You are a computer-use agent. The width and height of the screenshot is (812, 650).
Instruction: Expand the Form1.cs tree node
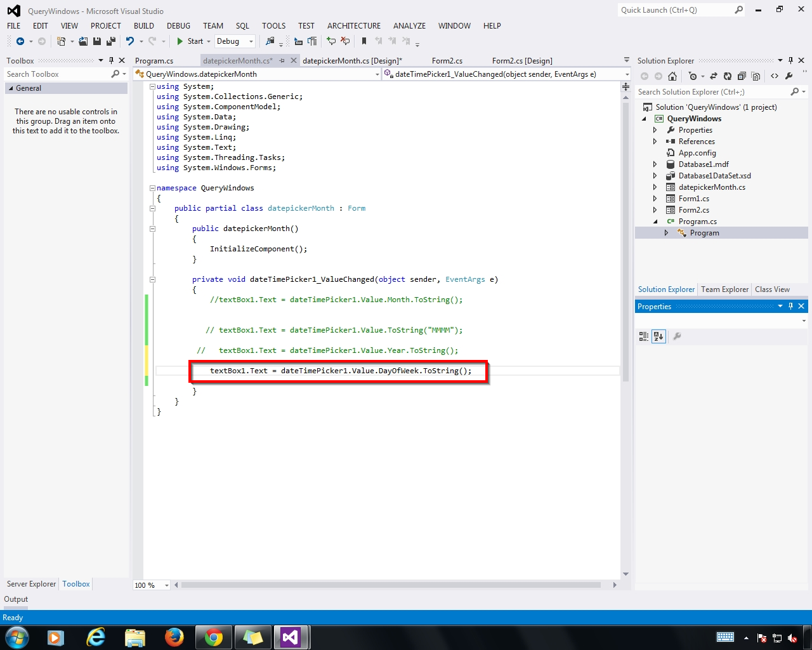(x=654, y=198)
